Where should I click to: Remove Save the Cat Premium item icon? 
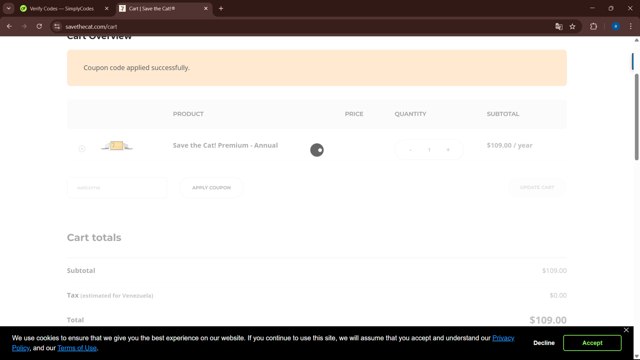82,149
